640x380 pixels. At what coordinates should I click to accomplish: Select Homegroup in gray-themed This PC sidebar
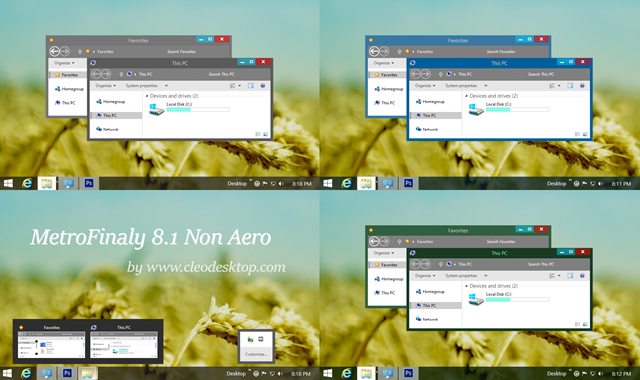[x=110, y=102]
